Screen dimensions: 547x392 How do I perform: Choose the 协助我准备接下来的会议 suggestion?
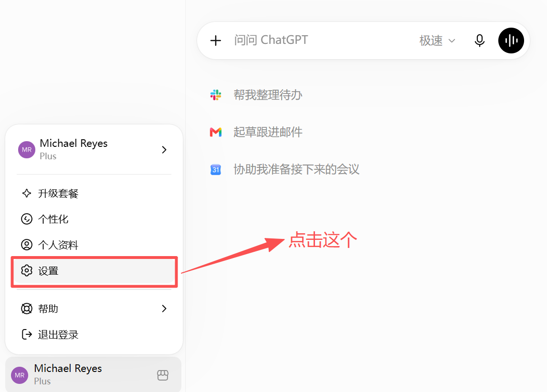click(x=296, y=169)
